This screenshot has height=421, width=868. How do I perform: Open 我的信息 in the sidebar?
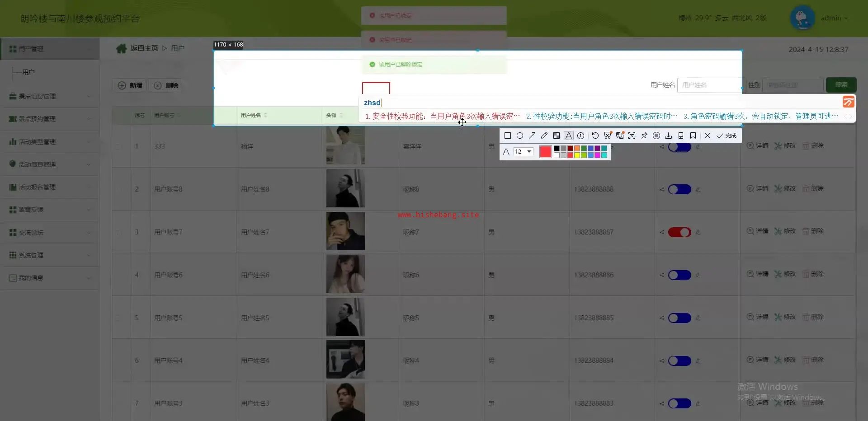[50, 278]
